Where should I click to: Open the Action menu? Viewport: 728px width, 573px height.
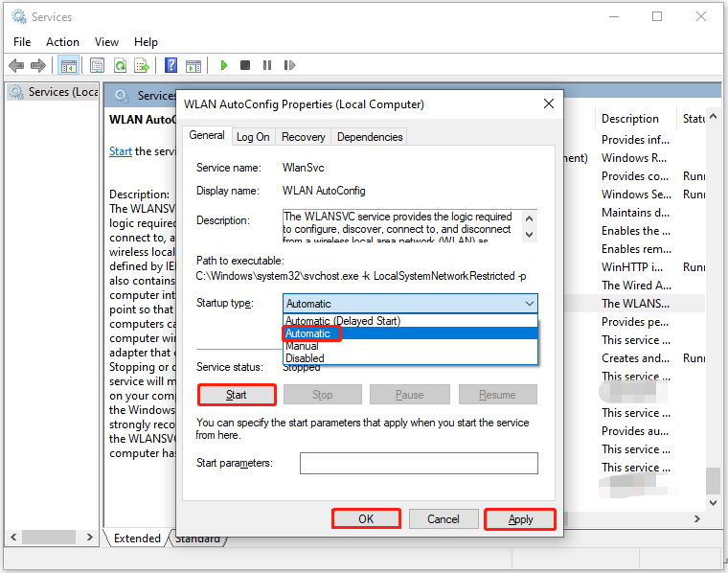click(x=62, y=42)
